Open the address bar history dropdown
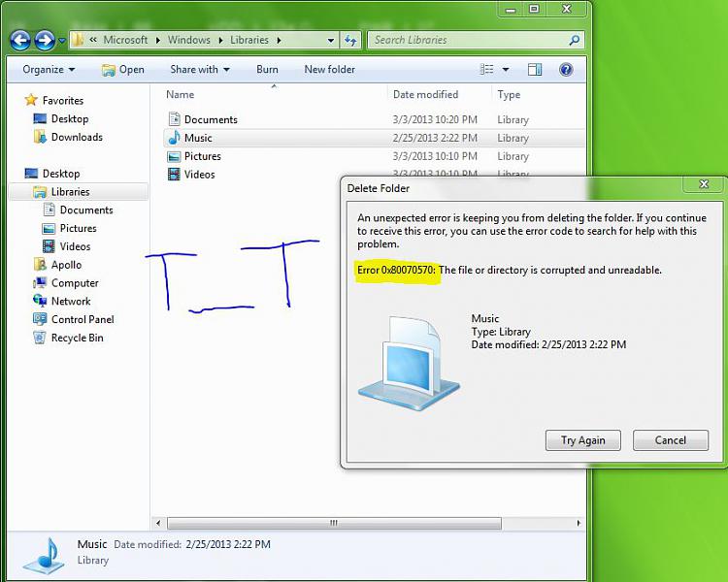The image size is (728, 582). (331, 41)
